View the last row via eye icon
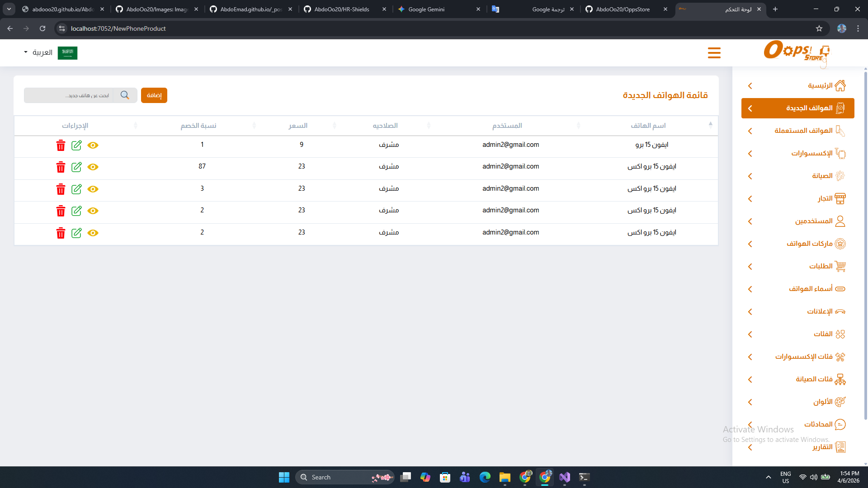 pyautogui.click(x=93, y=233)
